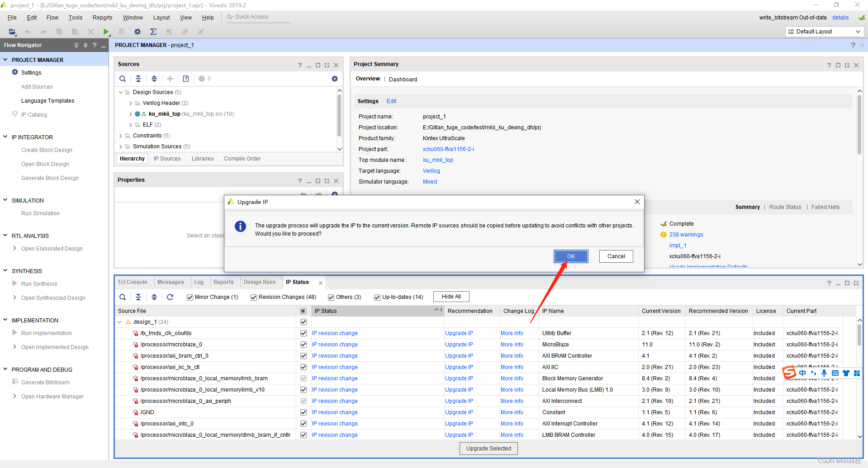Toggle select-all checkbox in table header
The height and width of the screenshot is (468, 868).
pos(304,311)
